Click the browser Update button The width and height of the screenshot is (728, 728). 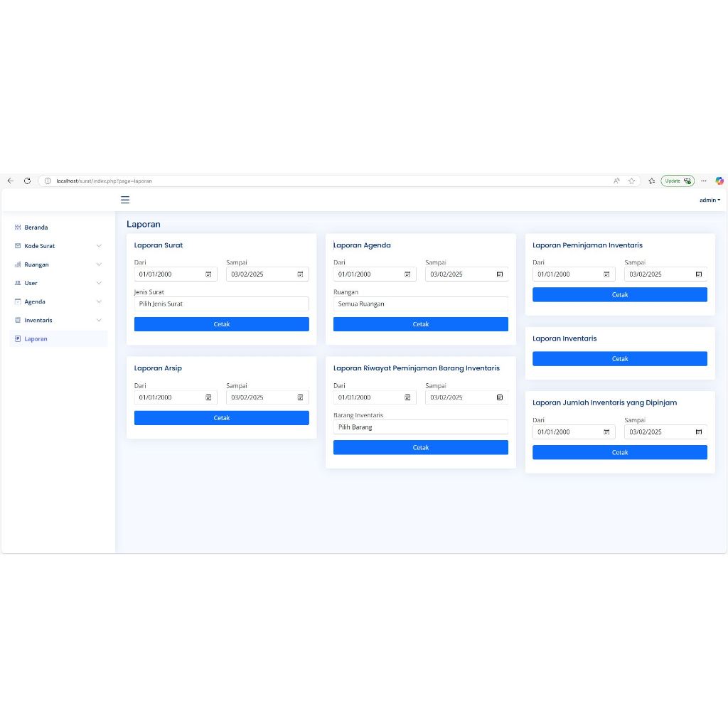pyautogui.click(x=678, y=181)
